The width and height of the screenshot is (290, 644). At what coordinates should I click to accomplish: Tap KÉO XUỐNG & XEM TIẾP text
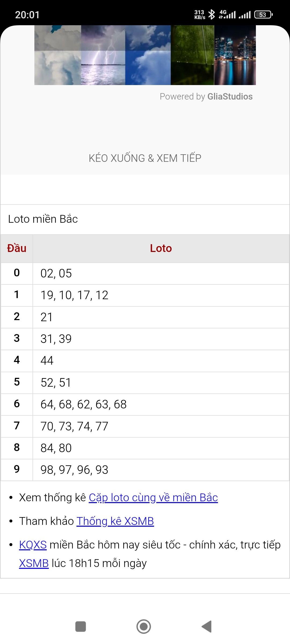point(145,158)
